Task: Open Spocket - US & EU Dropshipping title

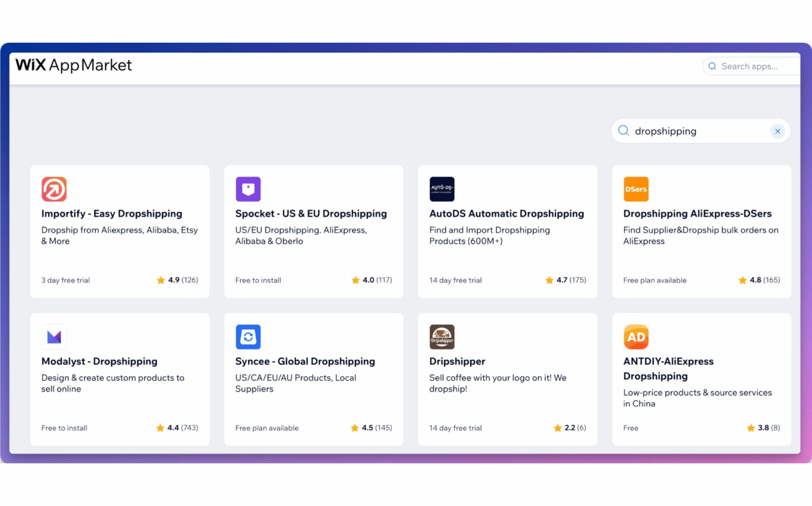Action: (x=311, y=213)
